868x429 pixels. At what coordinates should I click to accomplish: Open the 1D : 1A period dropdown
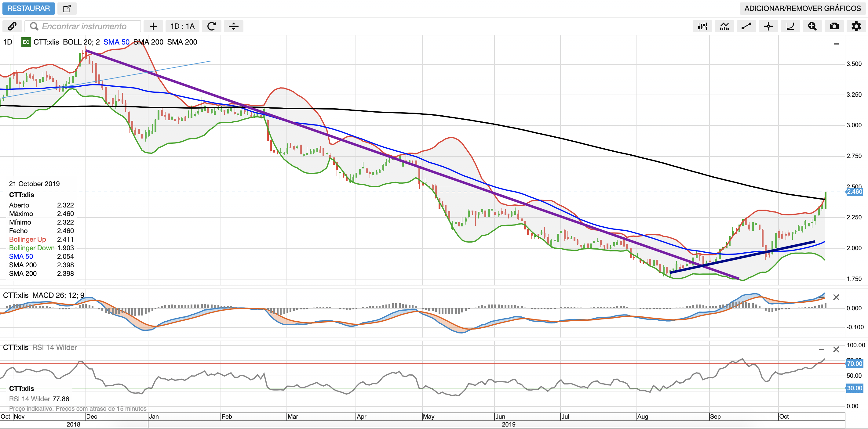[x=182, y=26]
